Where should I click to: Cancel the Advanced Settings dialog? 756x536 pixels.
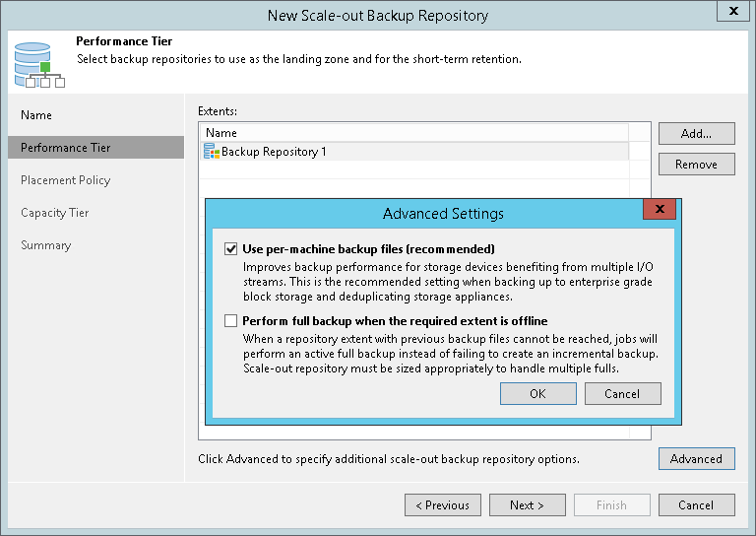click(x=622, y=393)
